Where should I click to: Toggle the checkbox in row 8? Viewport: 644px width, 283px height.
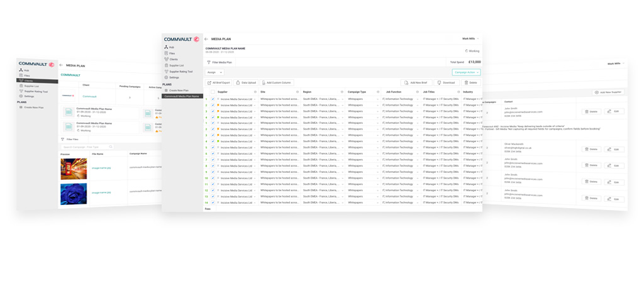coord(213,165)
